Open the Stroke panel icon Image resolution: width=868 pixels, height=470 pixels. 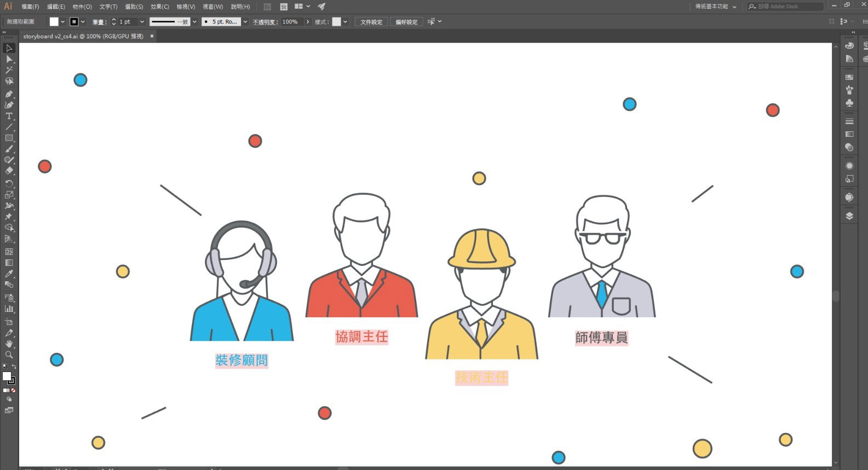(x=849, y=121)
